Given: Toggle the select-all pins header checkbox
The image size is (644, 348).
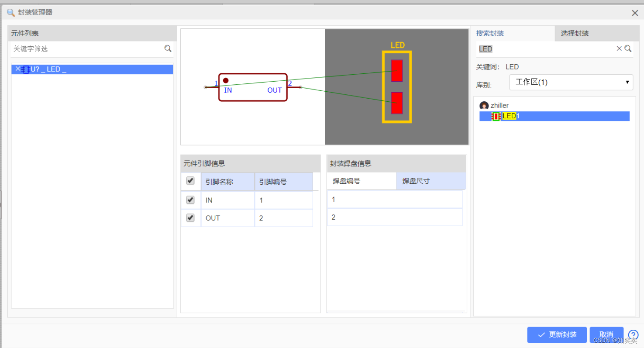Looking at the screenshot, I should point(190,181).
